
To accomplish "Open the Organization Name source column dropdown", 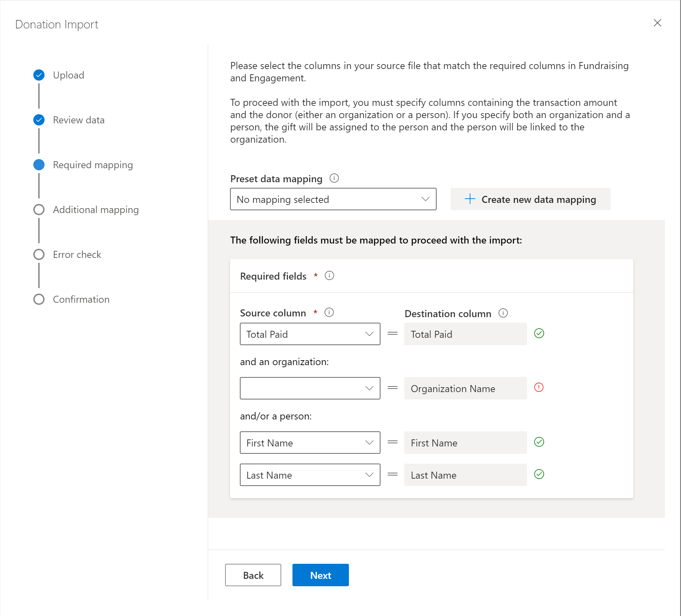I will 310,388.
